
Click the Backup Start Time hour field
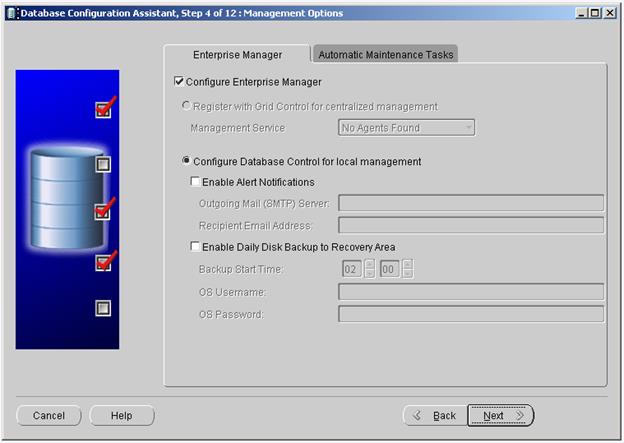tap(352, 269)
